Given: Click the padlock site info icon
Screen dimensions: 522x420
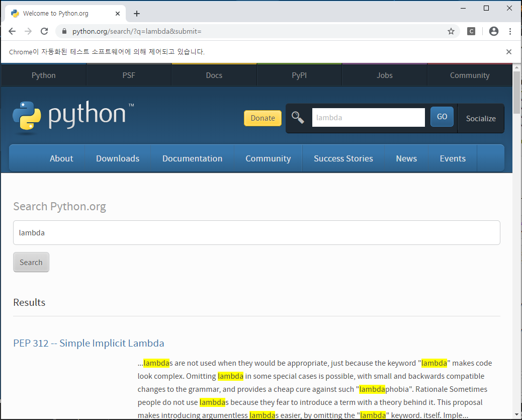Looking at the screenshot, I should [x=64, y=31].
